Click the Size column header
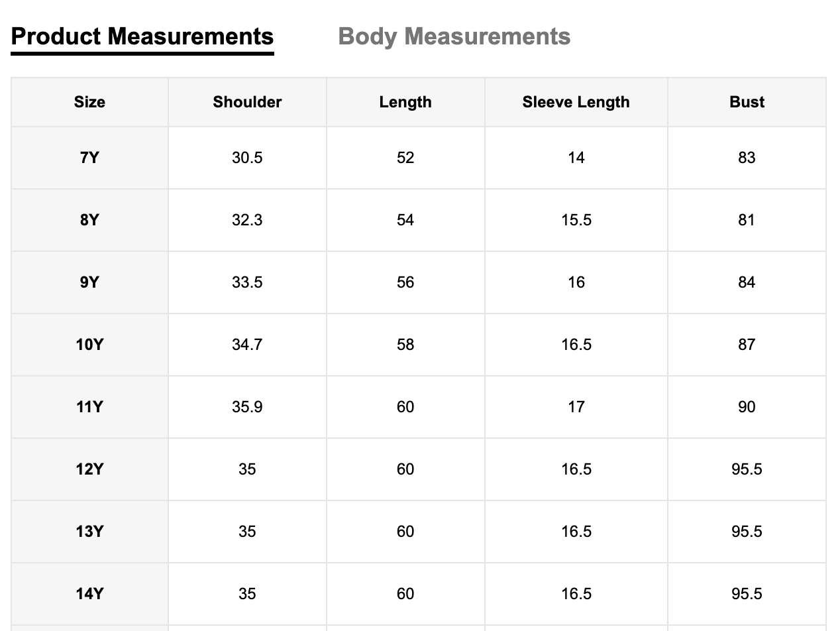840x631 pixels. coord(89,102)
